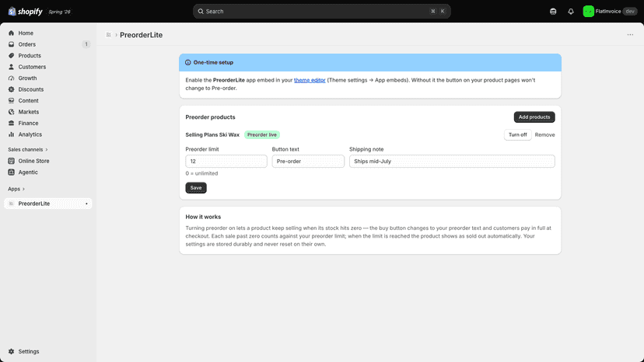Turn off preorder for Ski Wax
The image size is (644, 362).
517,134
